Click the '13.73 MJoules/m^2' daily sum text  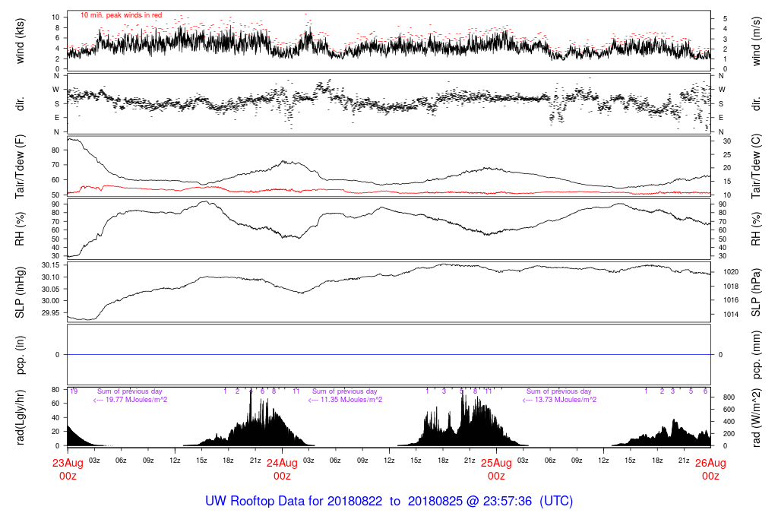(565, 400)
